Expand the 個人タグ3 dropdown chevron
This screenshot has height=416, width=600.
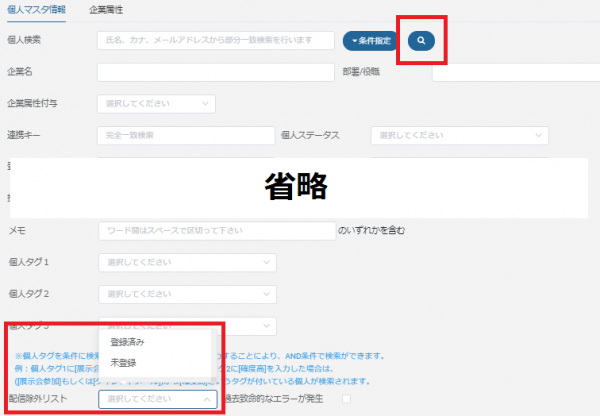coord(266,326)
